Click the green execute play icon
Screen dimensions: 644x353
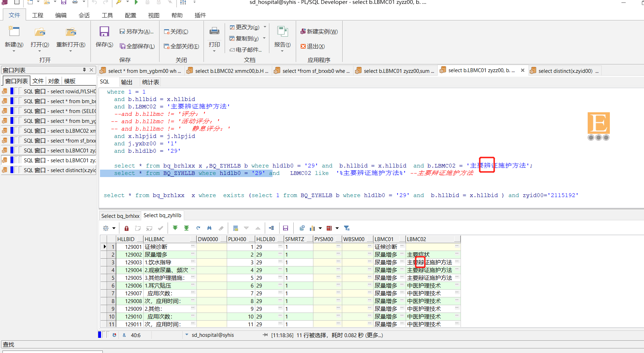coord(136,2)
